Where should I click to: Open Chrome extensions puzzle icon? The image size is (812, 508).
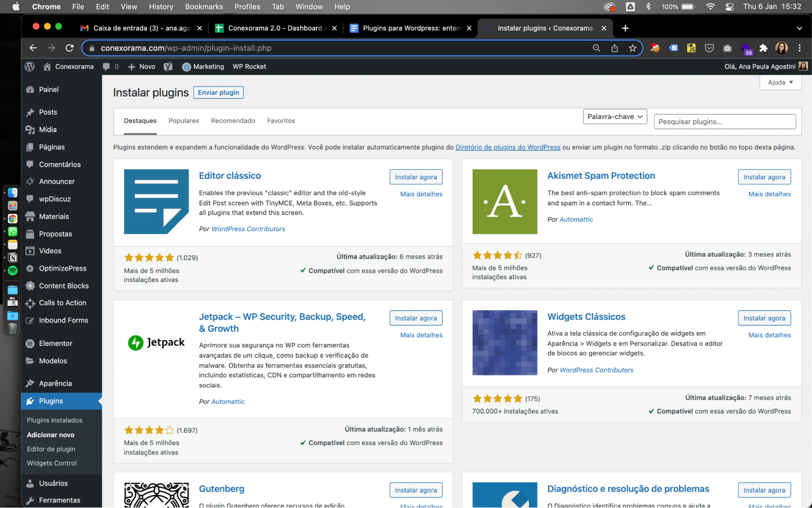pyautogui.click(x=763, y=48)
